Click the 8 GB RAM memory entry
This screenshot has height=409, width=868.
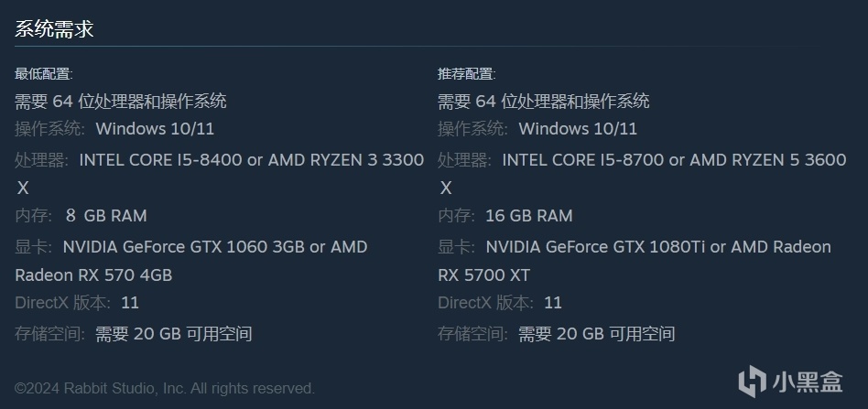(106, 216)
